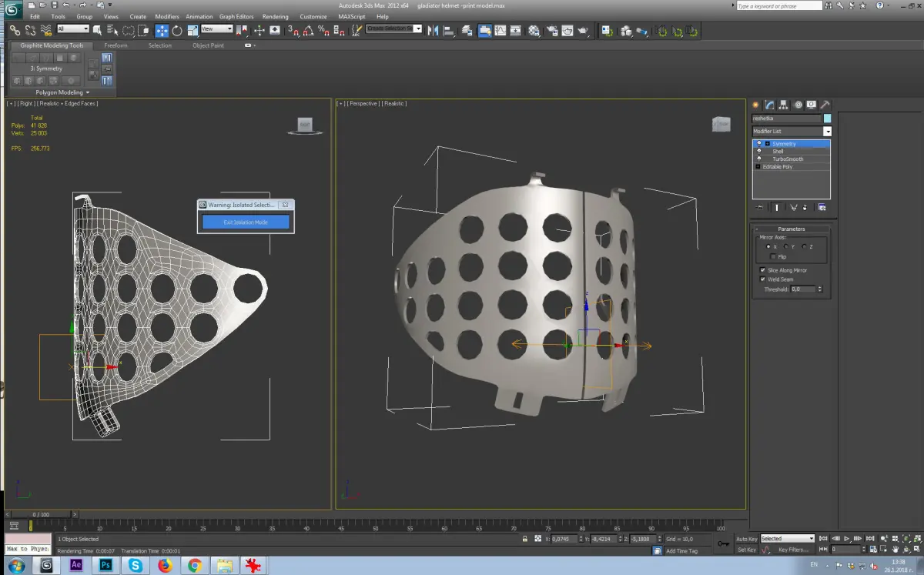Viewport: 924px width, 575px height.
Task: Open the Utilities command panel tab
Action: point(825,105)
